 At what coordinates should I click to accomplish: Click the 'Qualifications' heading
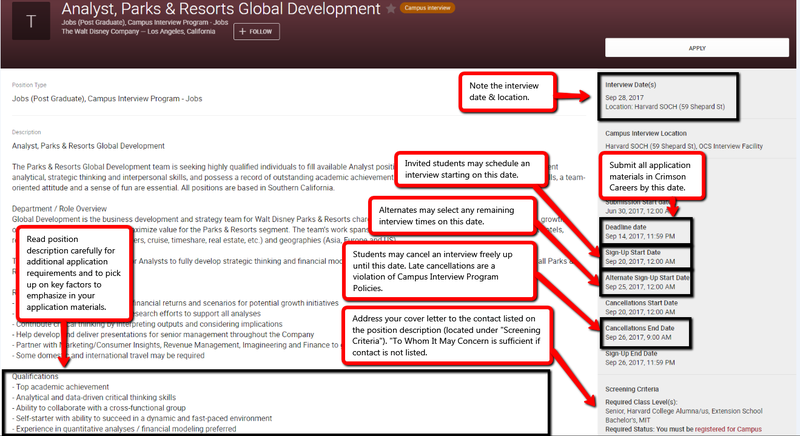pyautogui.click(x=35, y=377)
